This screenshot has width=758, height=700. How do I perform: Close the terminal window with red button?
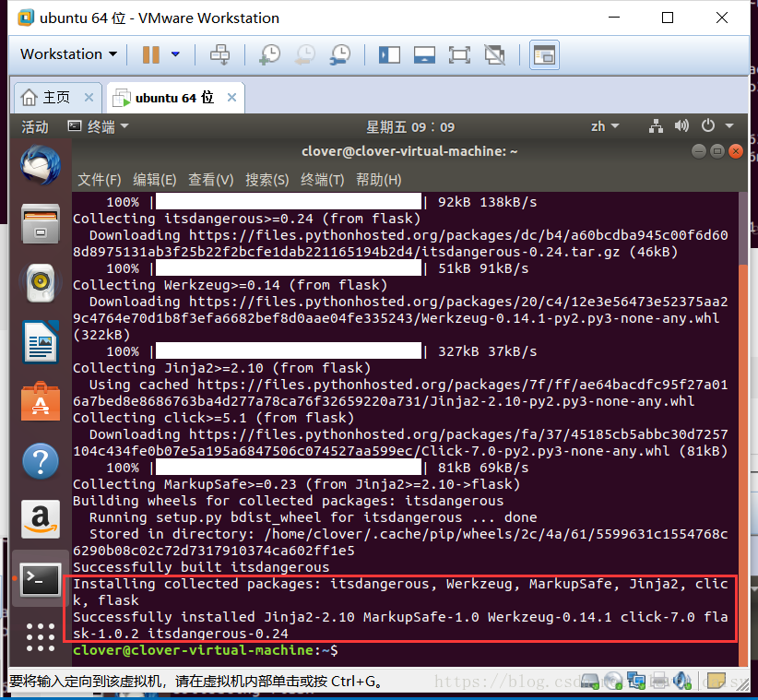tap(736, 151)
